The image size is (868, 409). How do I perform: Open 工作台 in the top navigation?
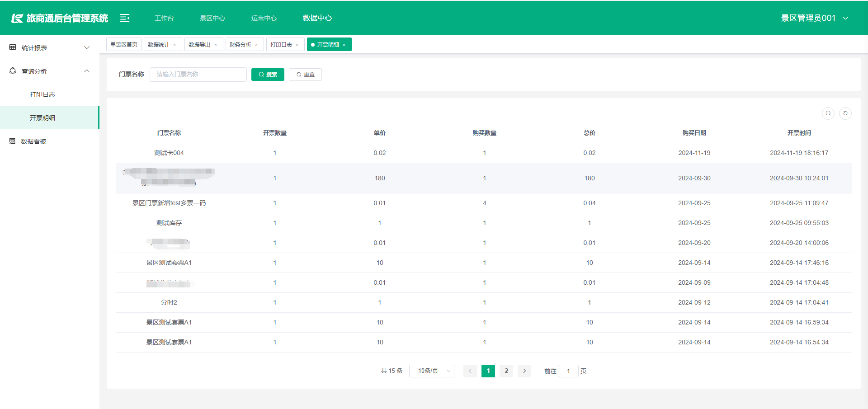pos(164,18)
